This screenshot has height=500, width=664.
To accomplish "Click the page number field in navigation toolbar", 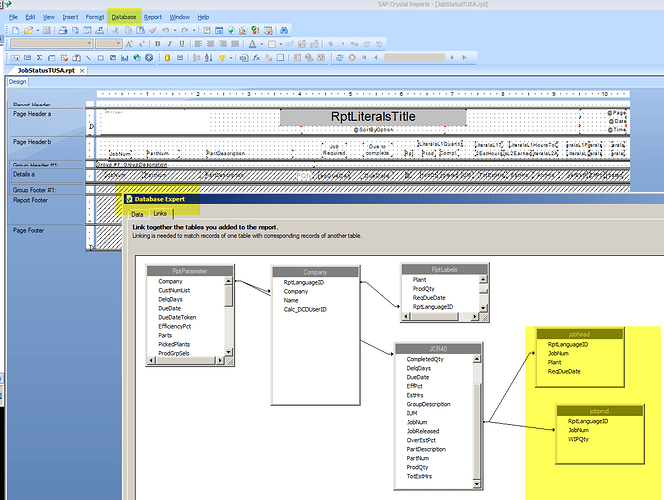I will pos(415,58).
